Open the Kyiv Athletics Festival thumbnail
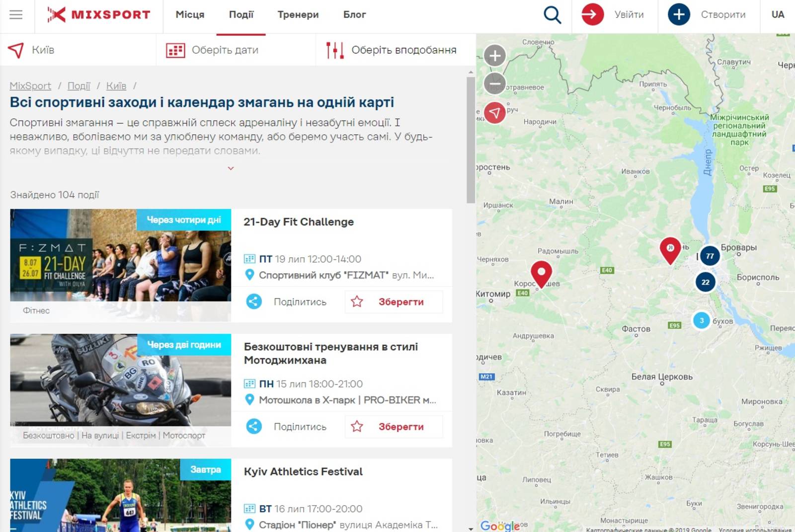Image resolution: width=795 pixels, height=532 pixels. point(120,495)
